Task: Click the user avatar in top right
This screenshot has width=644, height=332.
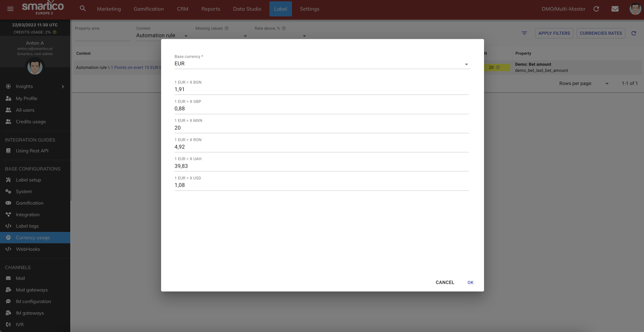Action: (635, 9)
